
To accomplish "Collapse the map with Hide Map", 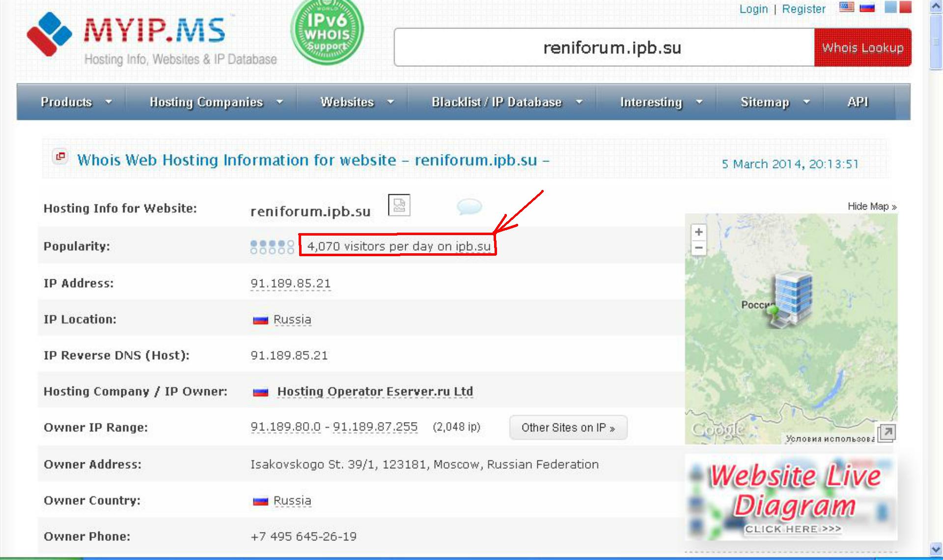I will 872,207.
